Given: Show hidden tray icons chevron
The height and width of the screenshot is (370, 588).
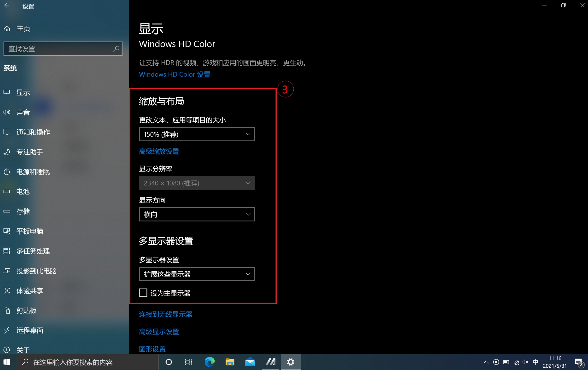Looking at the screenshot, I should coord(486,362).
